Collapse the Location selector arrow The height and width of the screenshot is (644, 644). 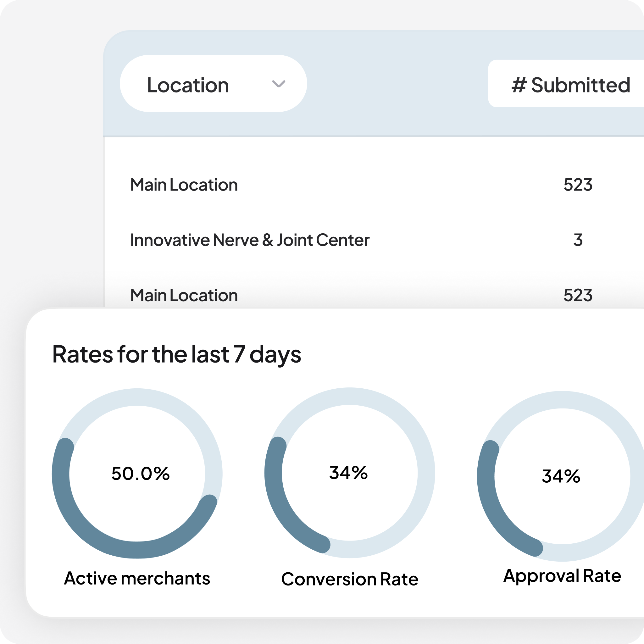click(279, 84)
